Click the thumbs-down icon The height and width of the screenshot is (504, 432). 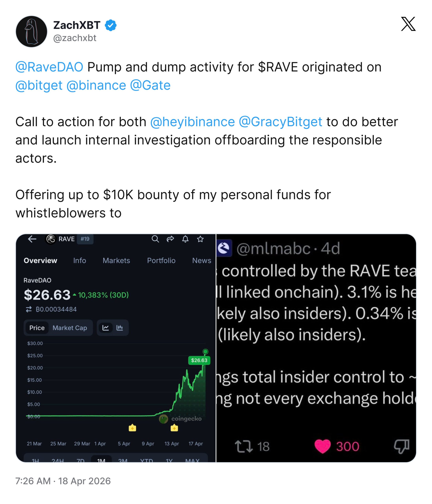click(401, 446)
